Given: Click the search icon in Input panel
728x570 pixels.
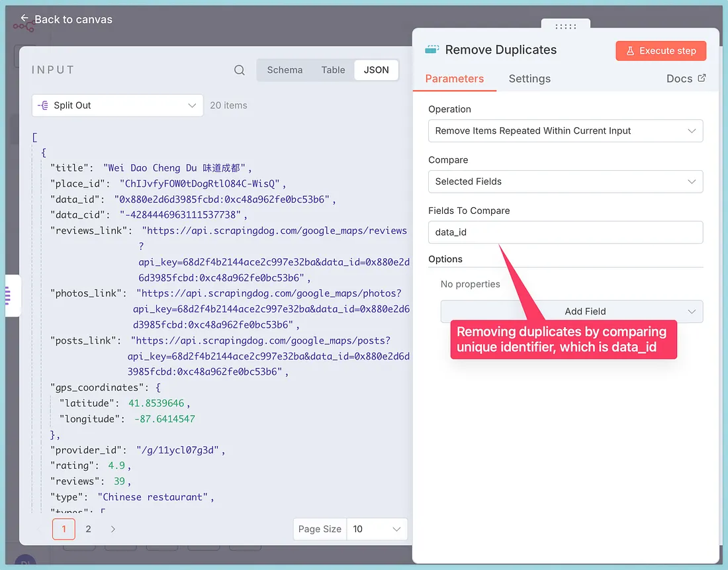Looking at the screenshot, I should pyautogui.click(x=240, y=70).
